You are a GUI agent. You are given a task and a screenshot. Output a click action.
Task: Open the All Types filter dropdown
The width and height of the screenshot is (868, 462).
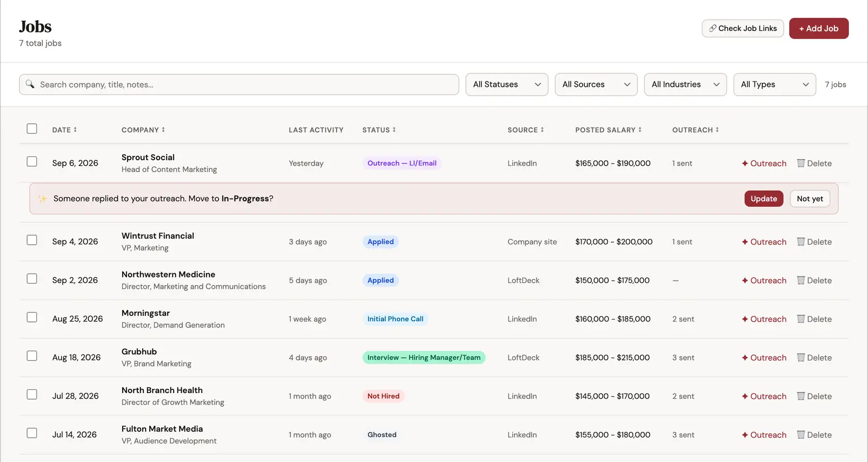tap(775, 84)
